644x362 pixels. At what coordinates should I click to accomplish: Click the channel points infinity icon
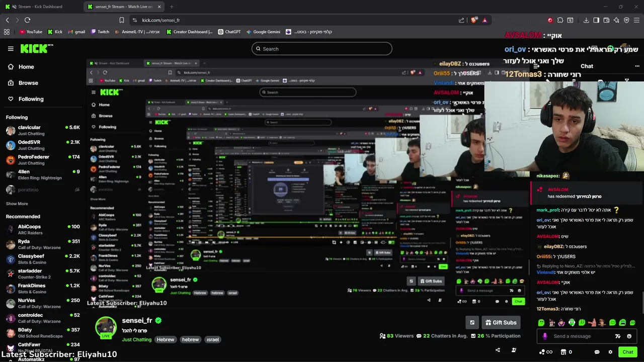coord(546,352)
